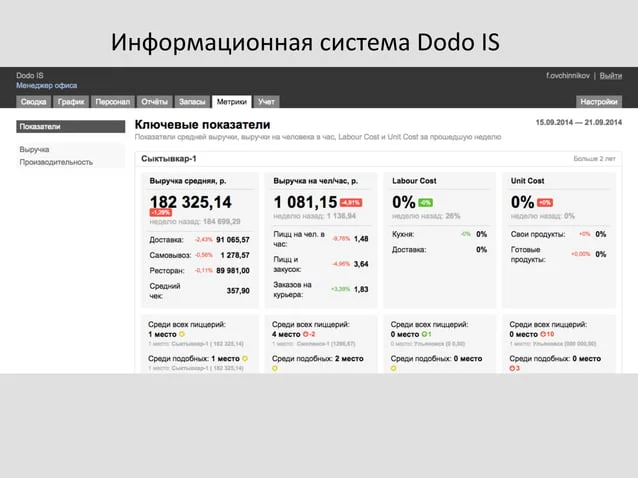Click the date range 15.09.2014 — 21.09.2014
The image size is (638, 478).
(x=579, y=122)
